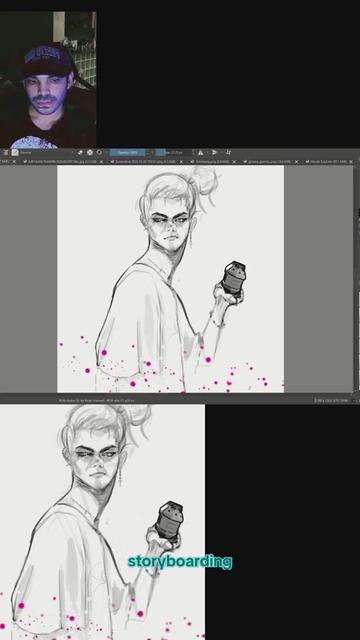Adjust the Opacity slider
Viewport: 360px width, 640px height.
pyautogui.click(x=127, y=152)
